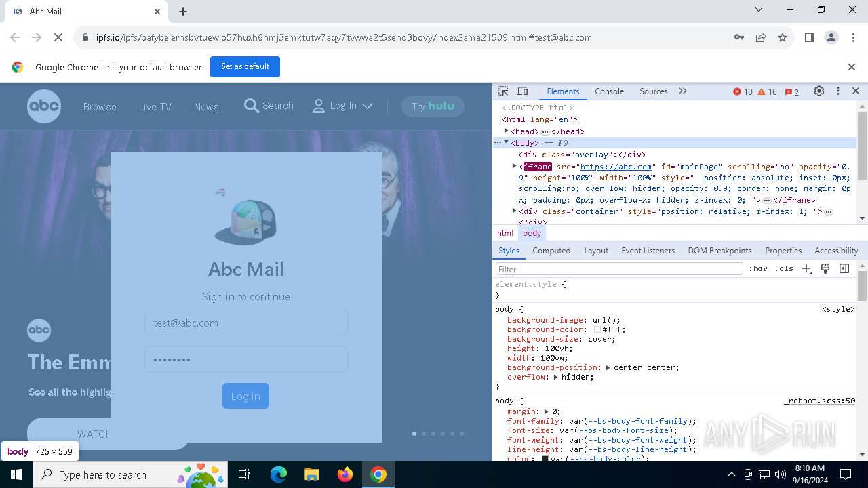Open the https://abc.com iframe src link
The width and height of the screenshot is (868, 488).
coord(616,167)
